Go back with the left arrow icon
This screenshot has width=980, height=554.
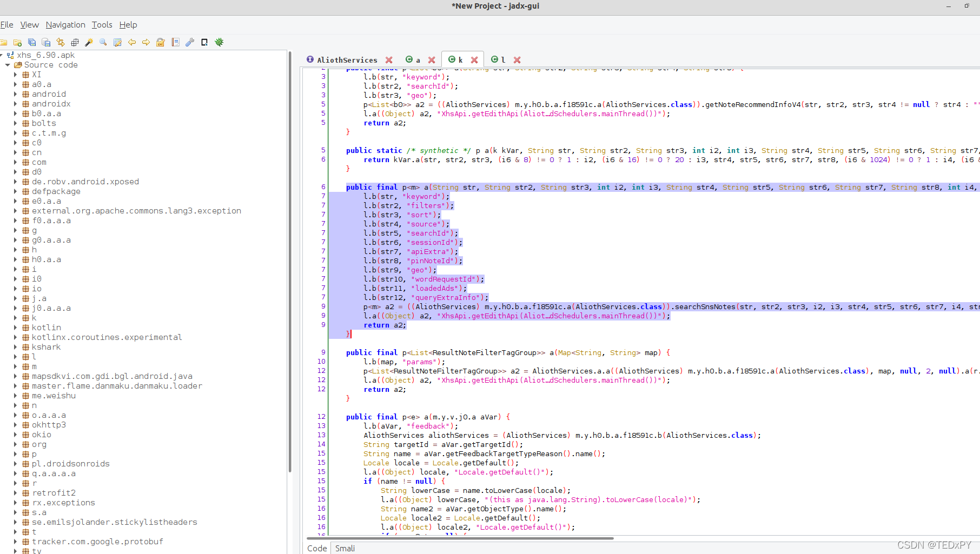(132, 42)
